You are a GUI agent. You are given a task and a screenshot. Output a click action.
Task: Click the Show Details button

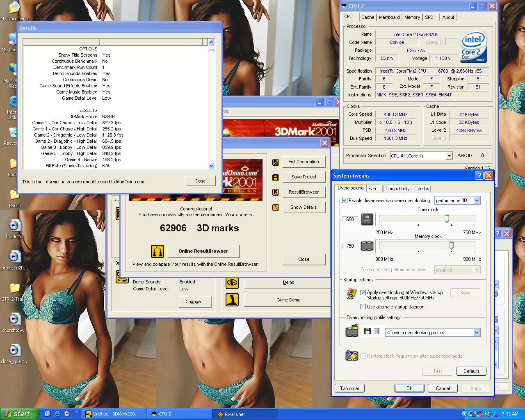click(304, 208)
